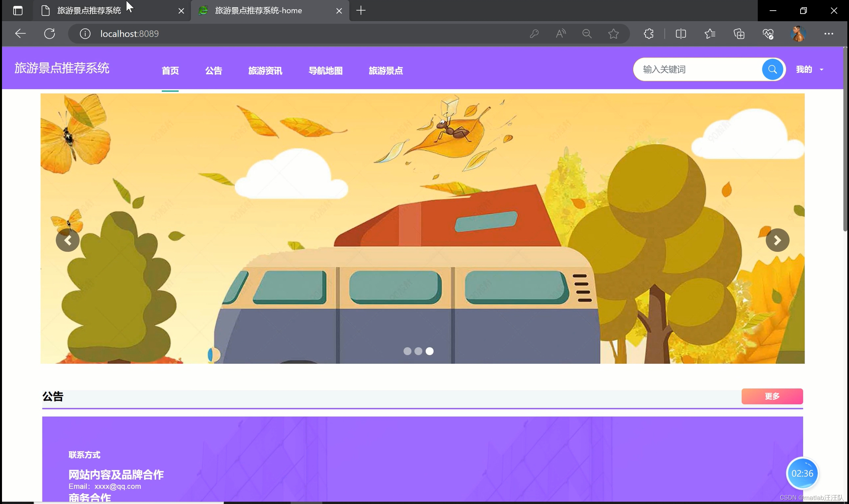Select the third carousel indicator dot
The image size is (849, 504).
(430, 351)
